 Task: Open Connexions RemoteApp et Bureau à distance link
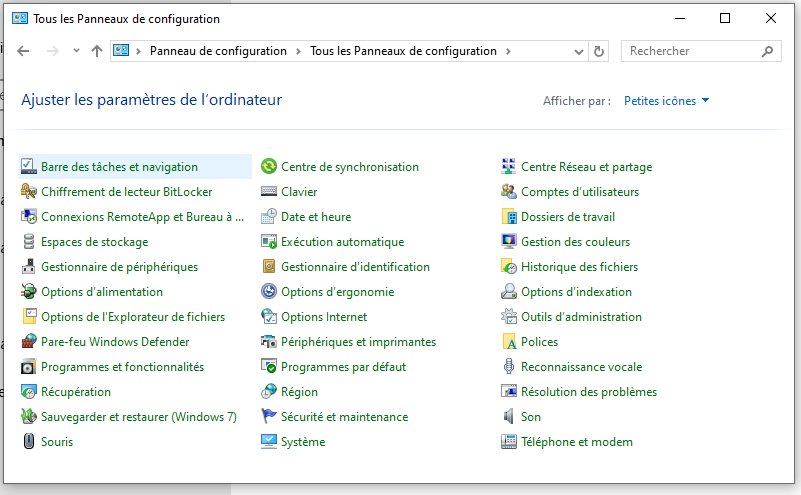click(x=143, y=217)
